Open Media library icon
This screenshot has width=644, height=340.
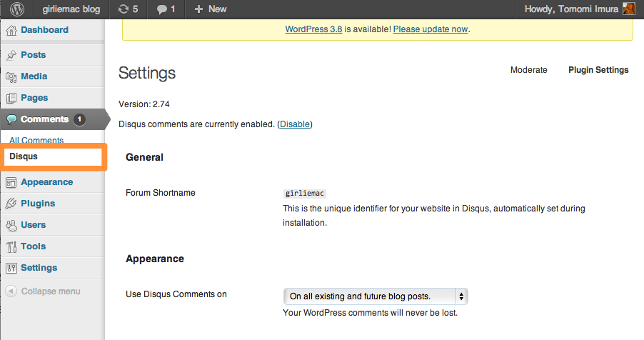click(11, 76)
